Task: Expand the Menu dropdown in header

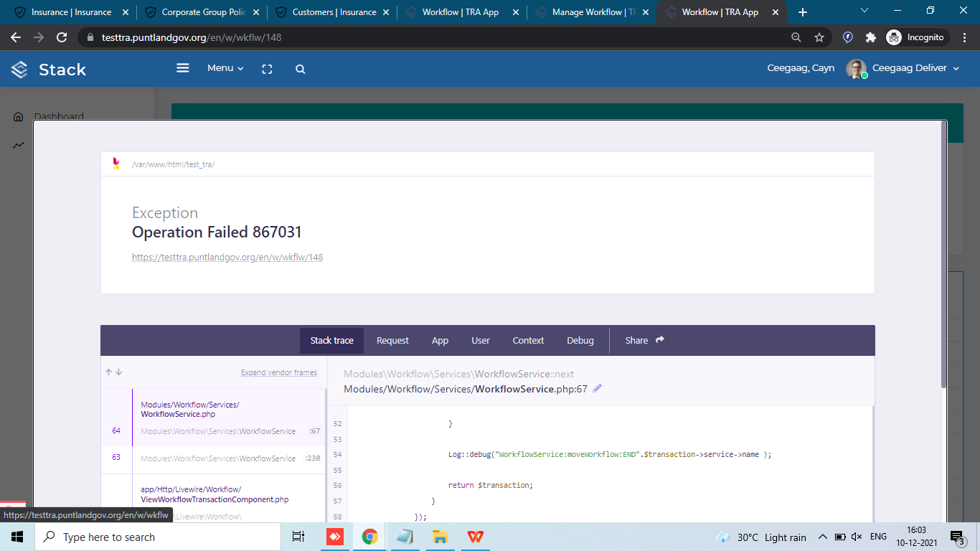Action: 225,68
